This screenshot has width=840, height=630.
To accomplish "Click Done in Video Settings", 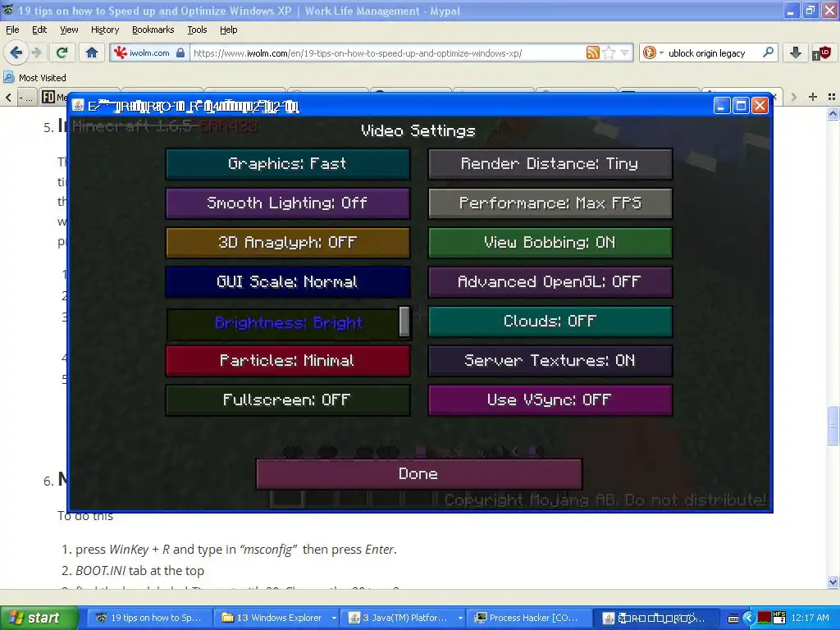I will pyautogui.click(x=419, y=473).
